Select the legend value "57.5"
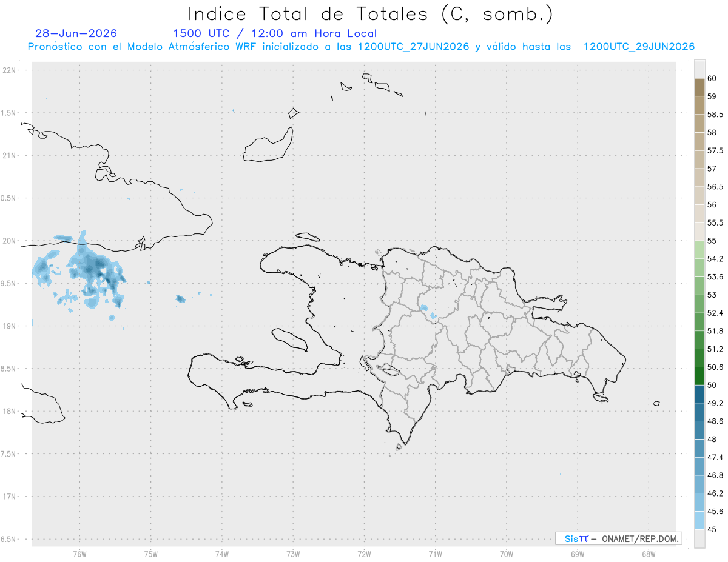Screen dimensions: 728x562 (x=715, y=150)
